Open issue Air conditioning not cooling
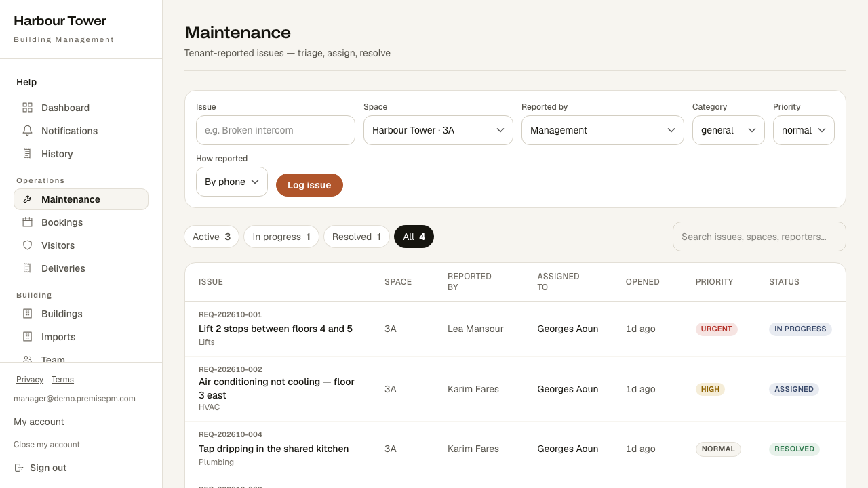The width and height of the screenshot is (868, 488). pyautogui.click(x=277, y=388)
